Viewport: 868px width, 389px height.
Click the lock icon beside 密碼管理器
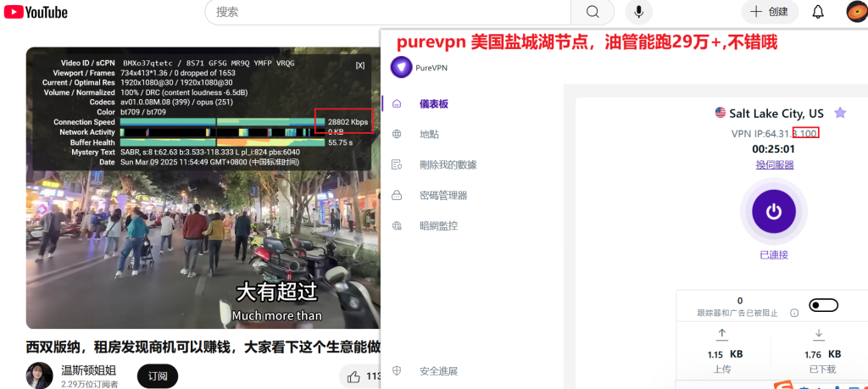pos(397,195)
